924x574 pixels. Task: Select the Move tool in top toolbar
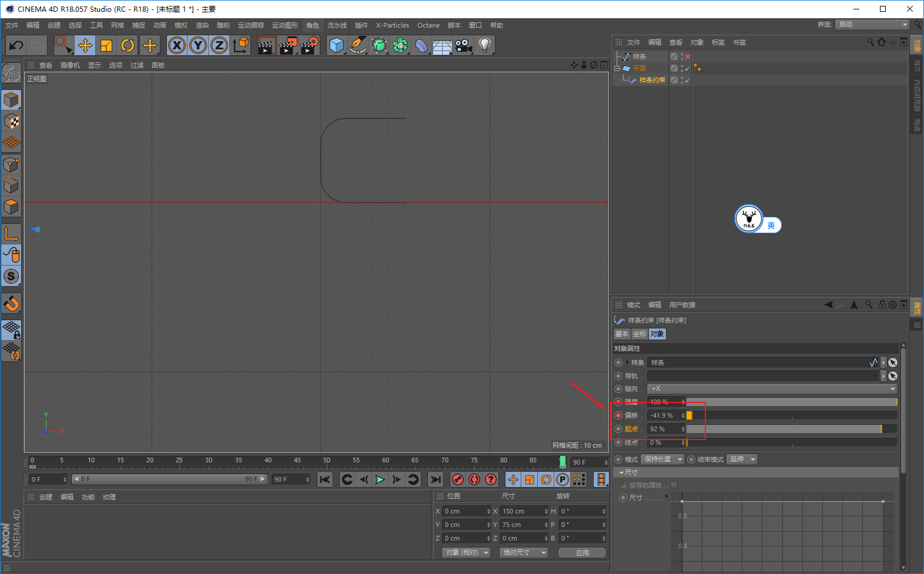click(85, 45)
